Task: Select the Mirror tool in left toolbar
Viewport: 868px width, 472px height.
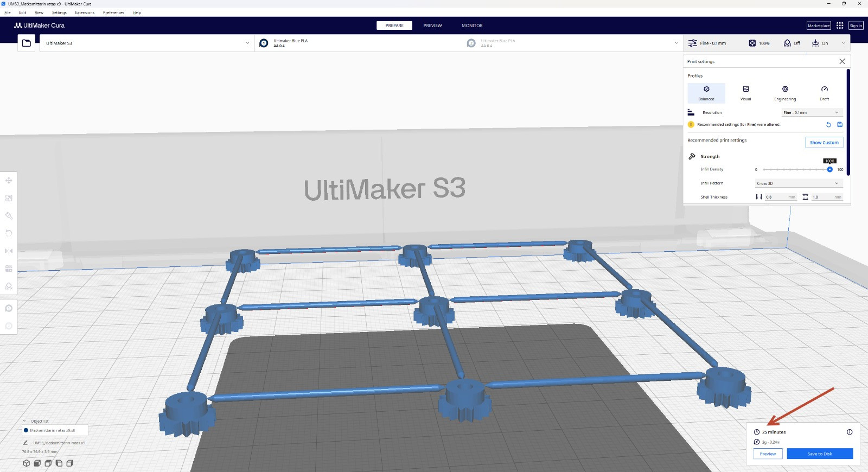Action: (x=9, y=251)
